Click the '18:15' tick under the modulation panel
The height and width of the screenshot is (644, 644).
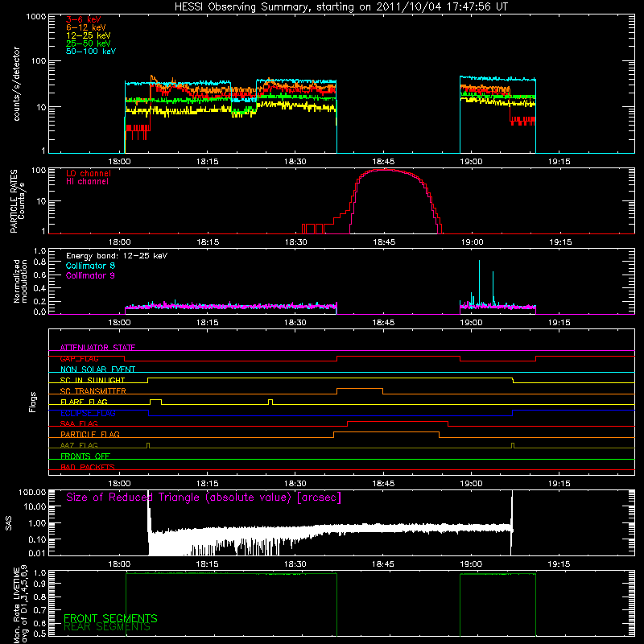pos(208,323)
